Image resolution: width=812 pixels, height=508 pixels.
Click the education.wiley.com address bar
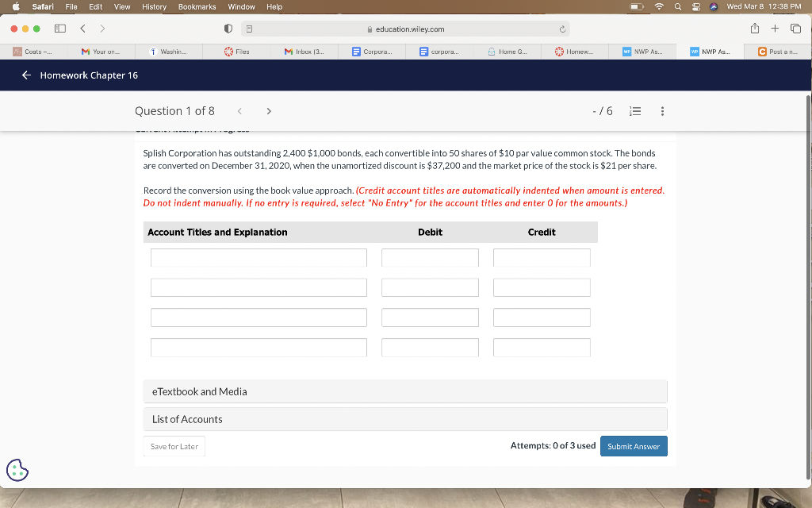pyautogui.click(x=405, y=29)
